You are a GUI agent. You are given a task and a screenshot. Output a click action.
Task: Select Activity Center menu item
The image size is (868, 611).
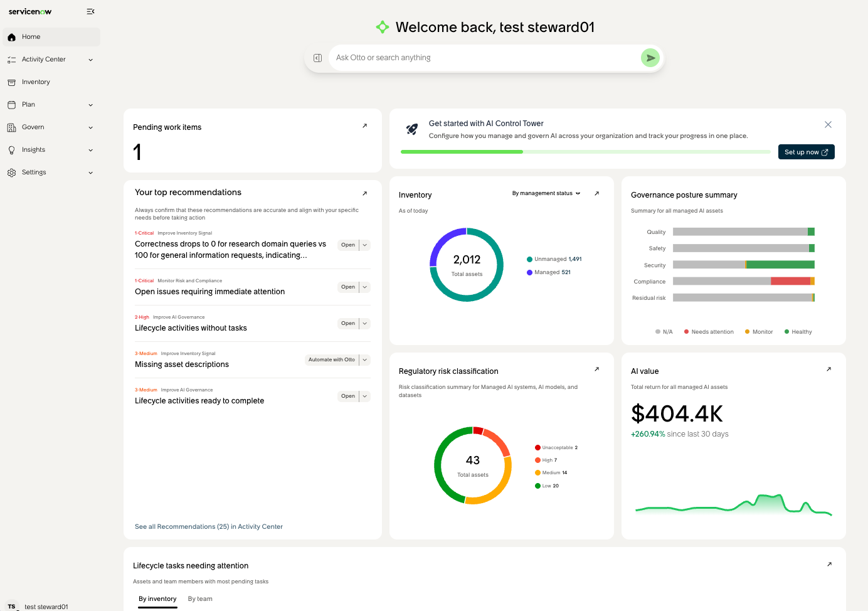pyautogui.click(x=51, y=60)
